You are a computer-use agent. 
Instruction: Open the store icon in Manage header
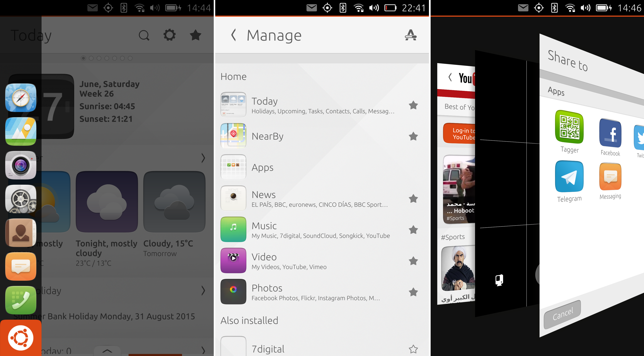[410, 35]
